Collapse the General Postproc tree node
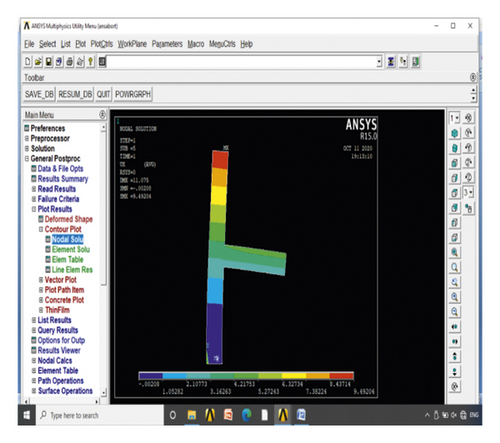This screenshot has width=500, height=443. point(27,159)
